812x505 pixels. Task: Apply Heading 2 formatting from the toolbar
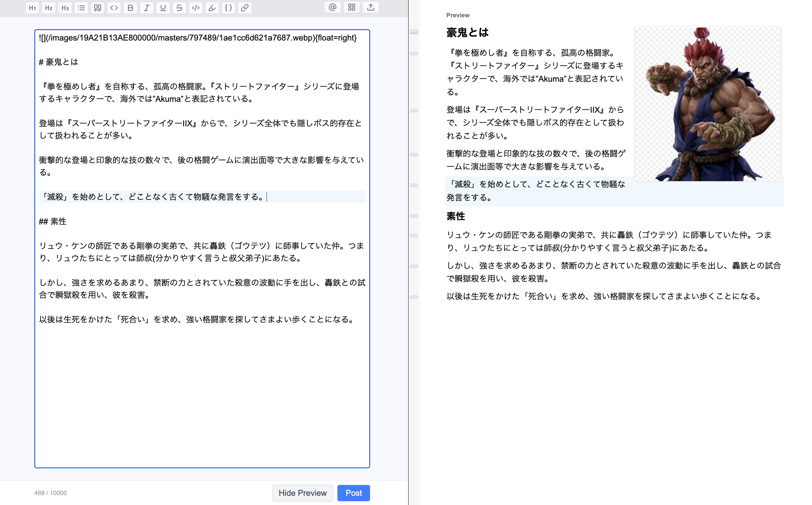click(x=49, y=7)
